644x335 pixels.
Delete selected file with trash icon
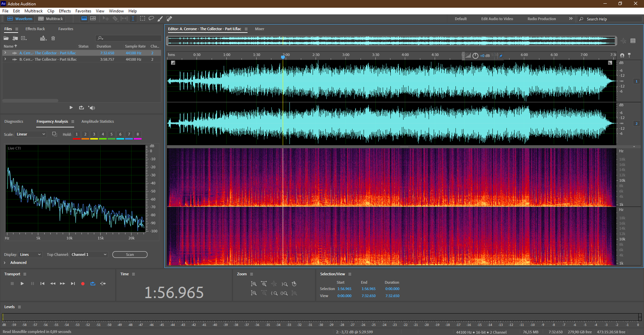click(x=53, y=38)
